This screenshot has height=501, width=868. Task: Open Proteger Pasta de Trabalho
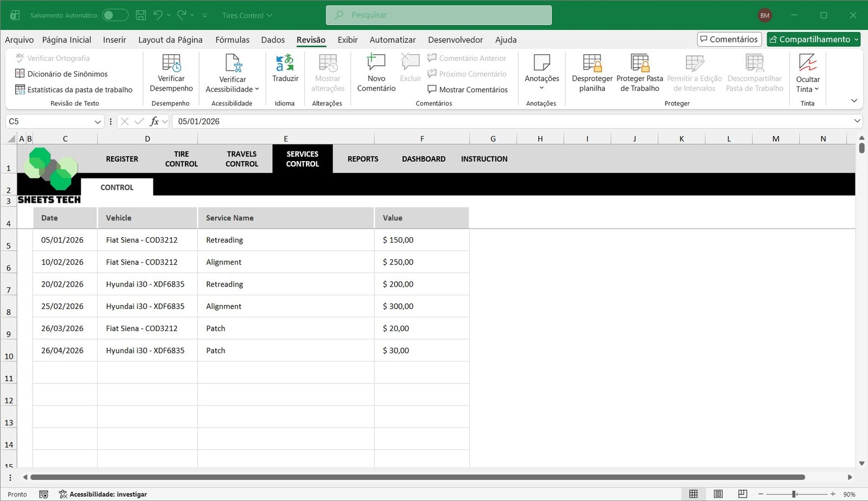[x=640, y=64]
